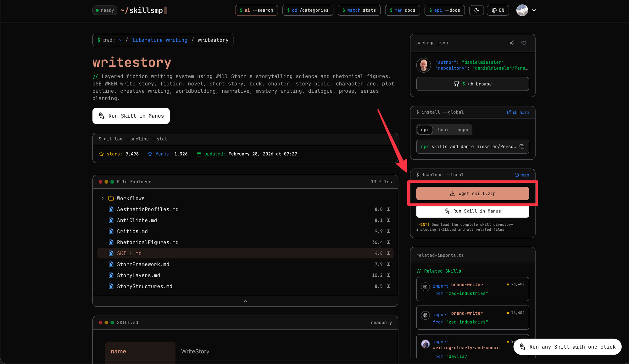Switch to the npx install option
Image resolution: width=629 pixels, height=364 pixels.
pyautogui.click(x=425, y=130)
